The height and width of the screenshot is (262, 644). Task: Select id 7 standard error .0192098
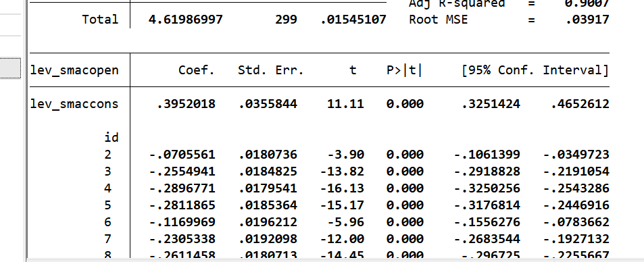pyautogui.click(x=268, y=238)
